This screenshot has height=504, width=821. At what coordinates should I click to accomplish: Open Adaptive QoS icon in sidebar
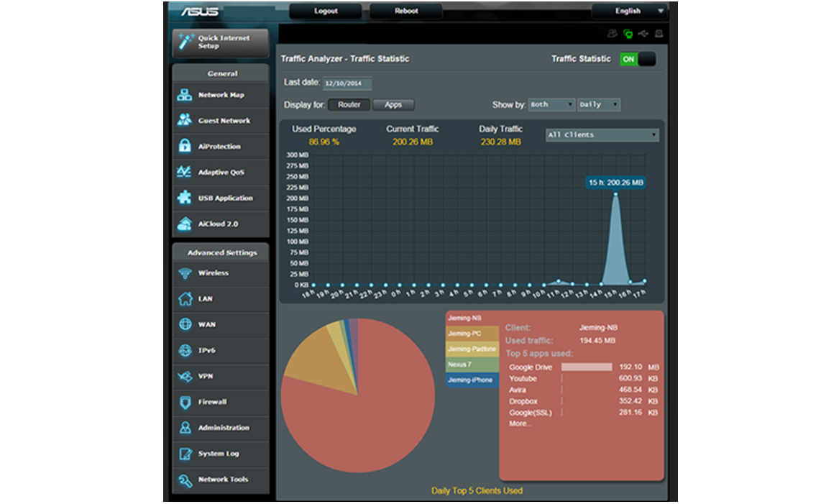click(185, 173)
